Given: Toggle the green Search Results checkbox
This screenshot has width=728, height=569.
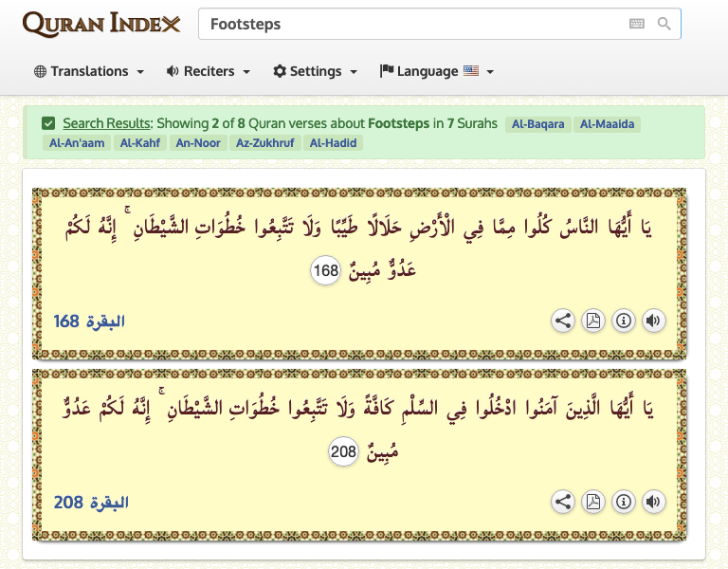Looking at the screenshot, I should click(x=48, y=123).
